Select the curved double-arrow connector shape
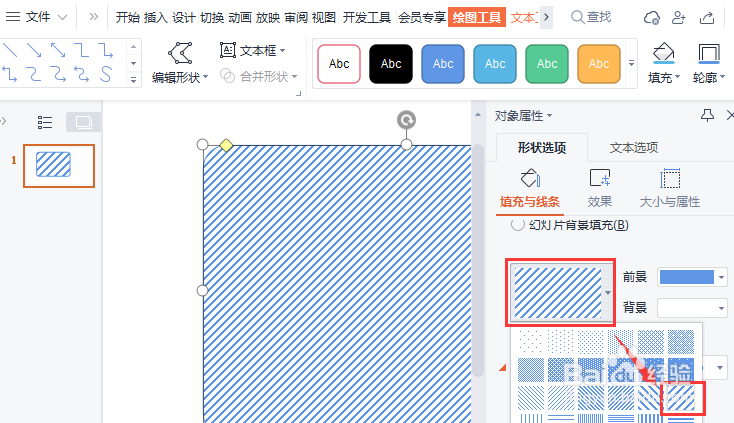 pyautogui.click(x=82, y=74)
